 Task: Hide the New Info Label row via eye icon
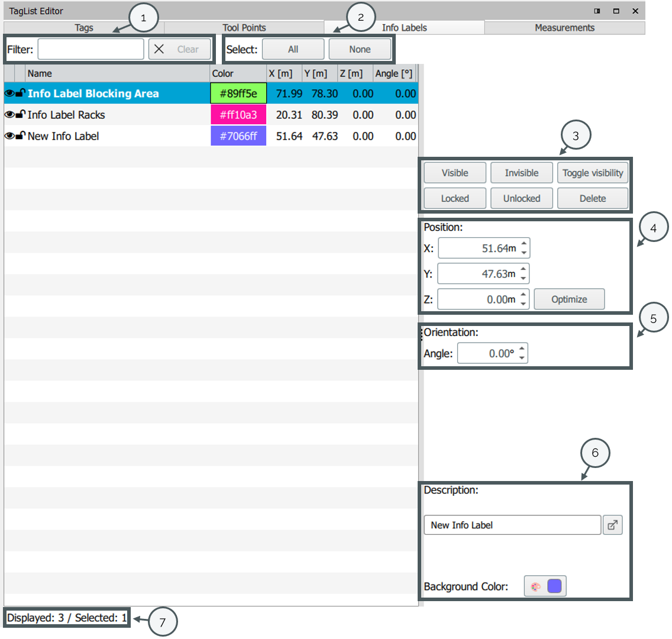9,136
